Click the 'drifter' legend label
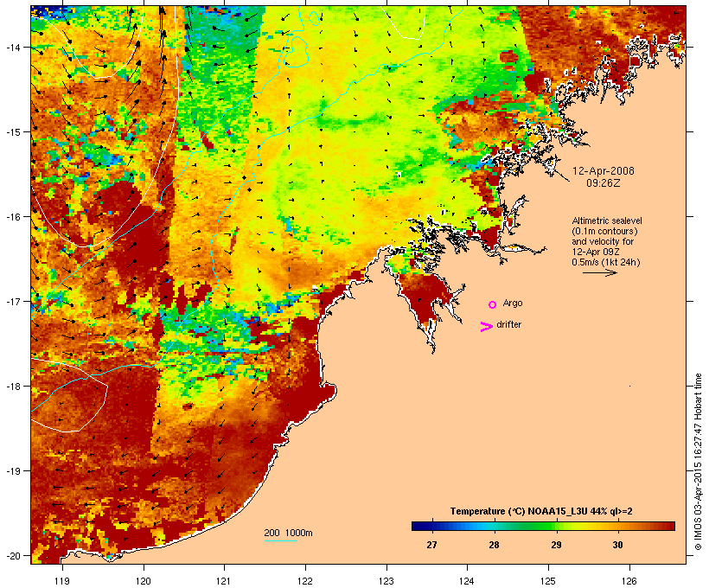 click(508, 324)
